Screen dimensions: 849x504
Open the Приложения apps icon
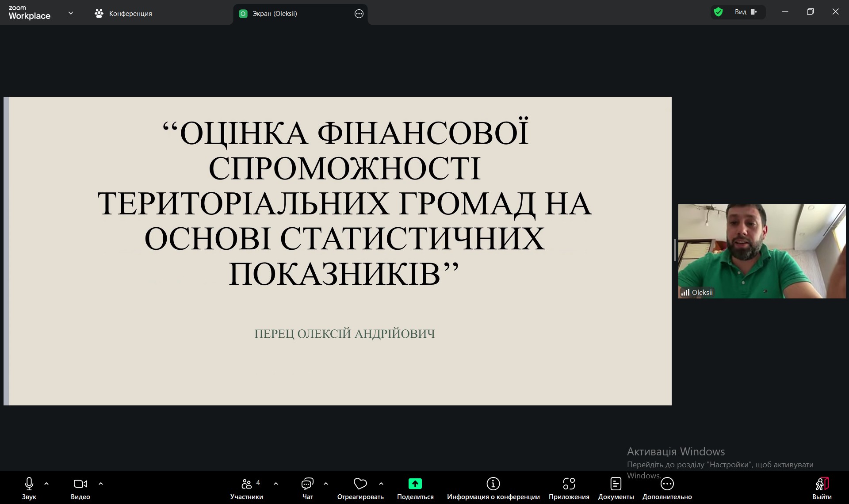click(569, 484)
